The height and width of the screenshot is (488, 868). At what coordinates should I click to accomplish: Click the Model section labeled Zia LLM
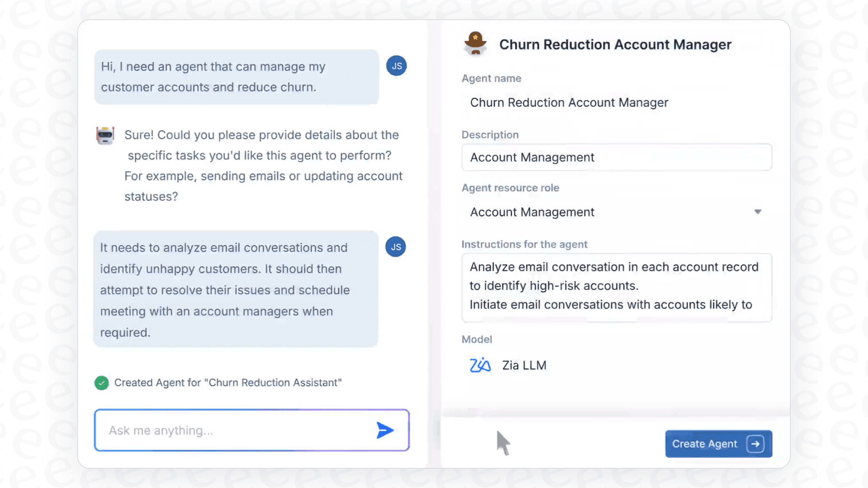(523, 365)
